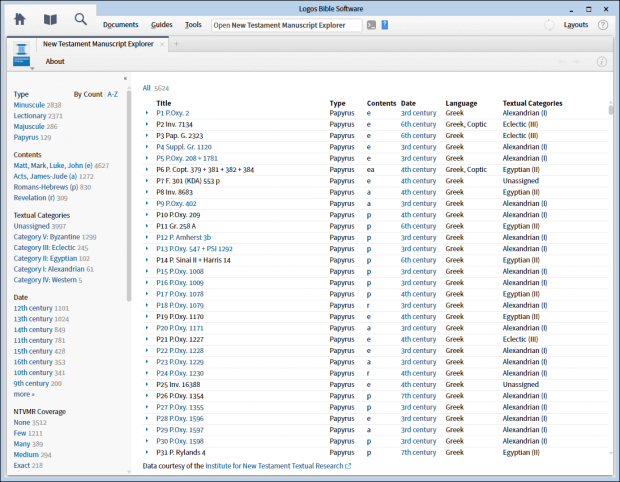Viewport: 620px width, 482px height.
Task: Click the sync status circle icon
Action: [549, 25]
